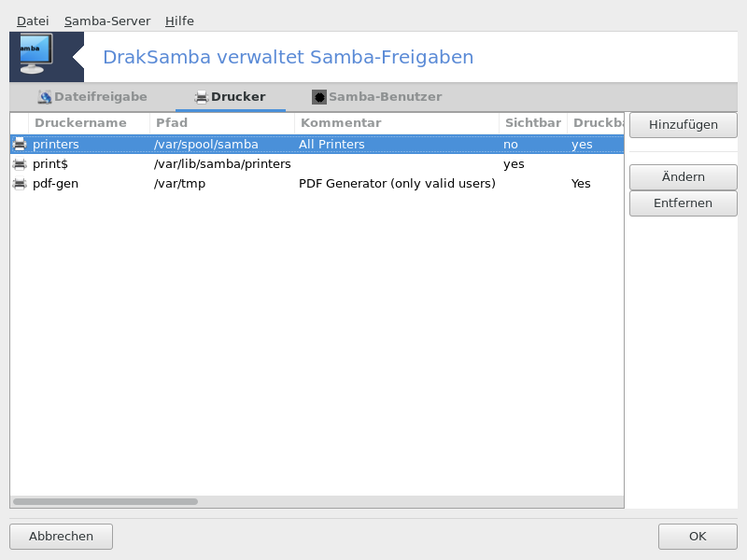The height and width of the screenshot is (560, 747).
Task: Select the 'print$' printer name
Action: coord(50,164)
